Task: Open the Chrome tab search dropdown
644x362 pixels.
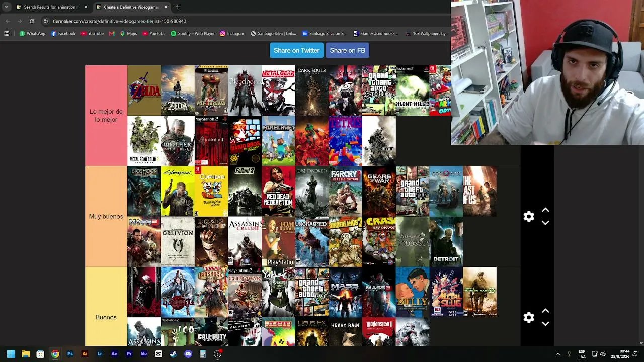Action: 7,7
